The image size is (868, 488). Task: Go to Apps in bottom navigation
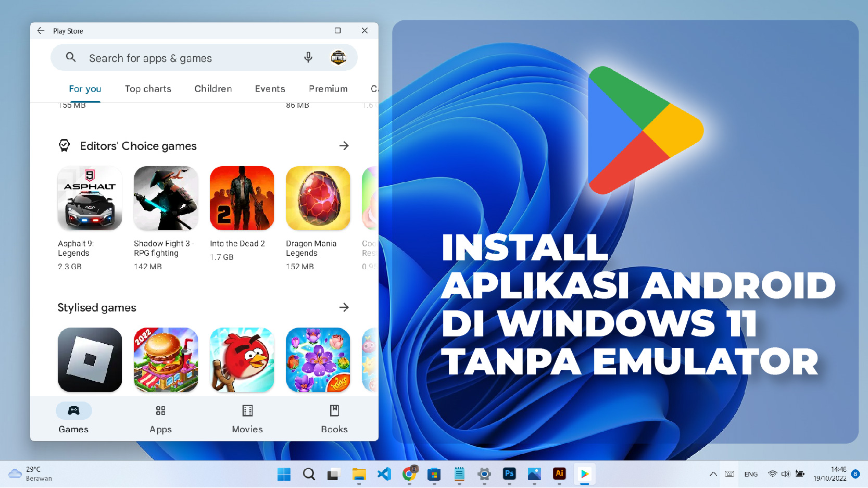160,419
